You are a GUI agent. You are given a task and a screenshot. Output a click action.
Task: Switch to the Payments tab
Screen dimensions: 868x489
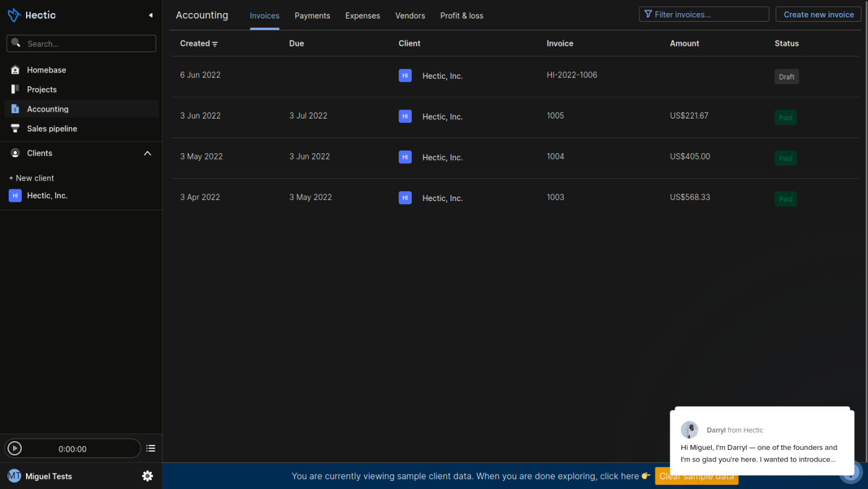point(312,16)
